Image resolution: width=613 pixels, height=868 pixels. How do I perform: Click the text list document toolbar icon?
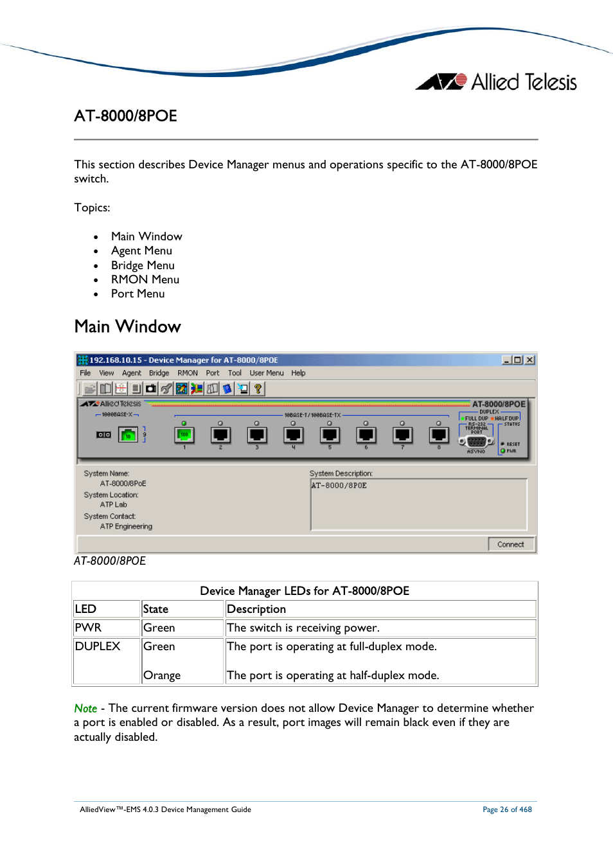click(136, 389)
